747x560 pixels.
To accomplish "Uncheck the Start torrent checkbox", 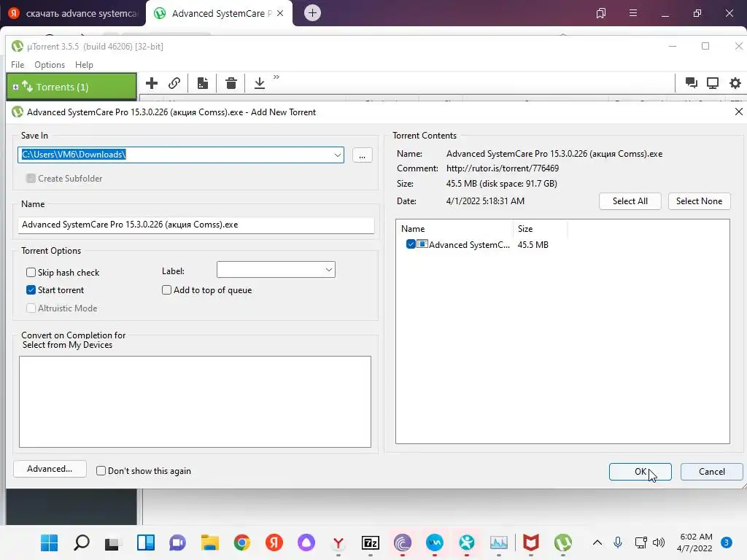I will tap(31, 290).
